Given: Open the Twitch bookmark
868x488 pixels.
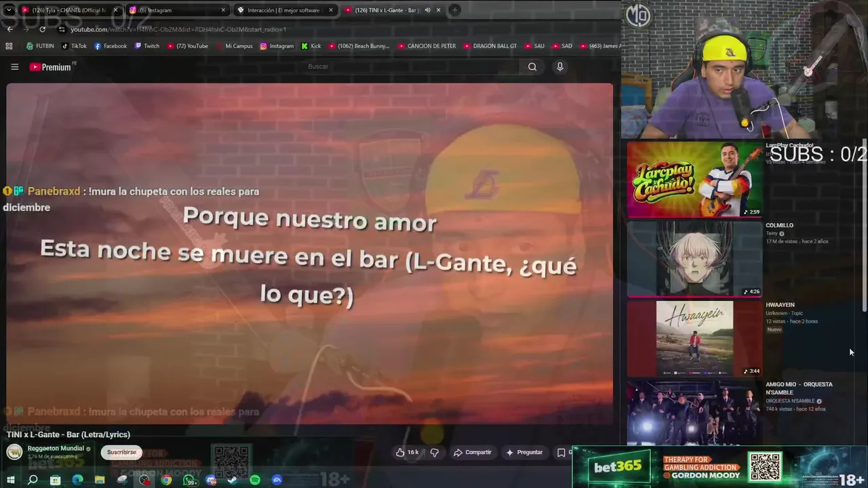Looking at the screenshot, I should point(147,46).
